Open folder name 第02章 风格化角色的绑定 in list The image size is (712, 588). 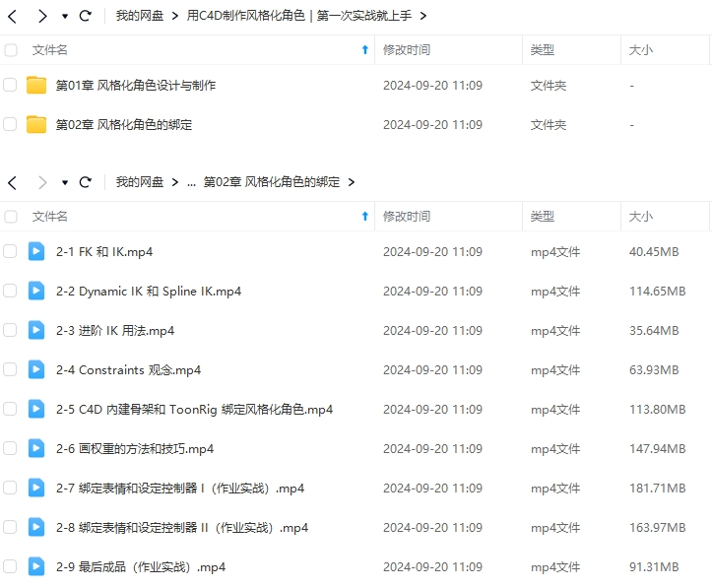[x=123, y=125]
